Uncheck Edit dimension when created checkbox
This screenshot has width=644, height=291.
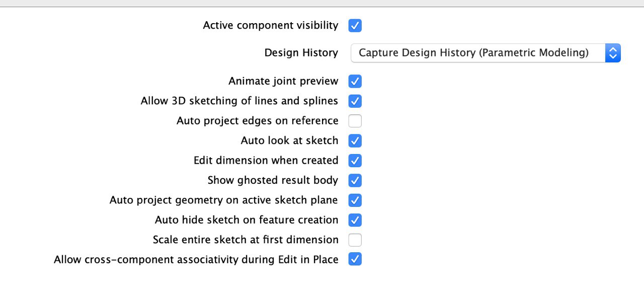click(355, 161)
